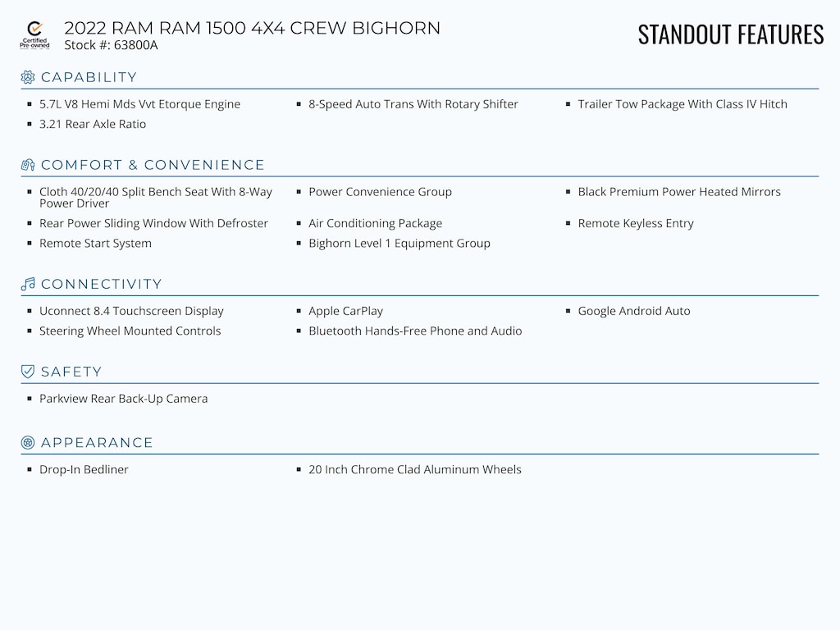The height and width of the screenshot is (630, 840).
Task: Click the Certified Pre-owned badge logo
Action: coord(34,35)
